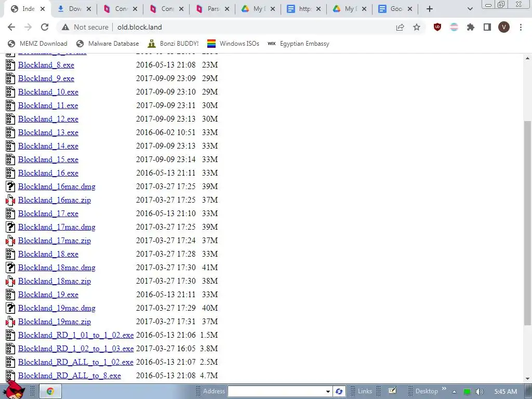532x399 pixels.
Task: Open the Extensions puzzle menu
Action: click(471, 27)
